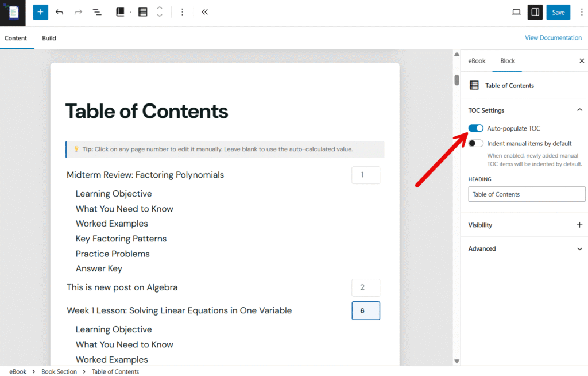
Task: Click the Save button
Action: click(558, 11)
